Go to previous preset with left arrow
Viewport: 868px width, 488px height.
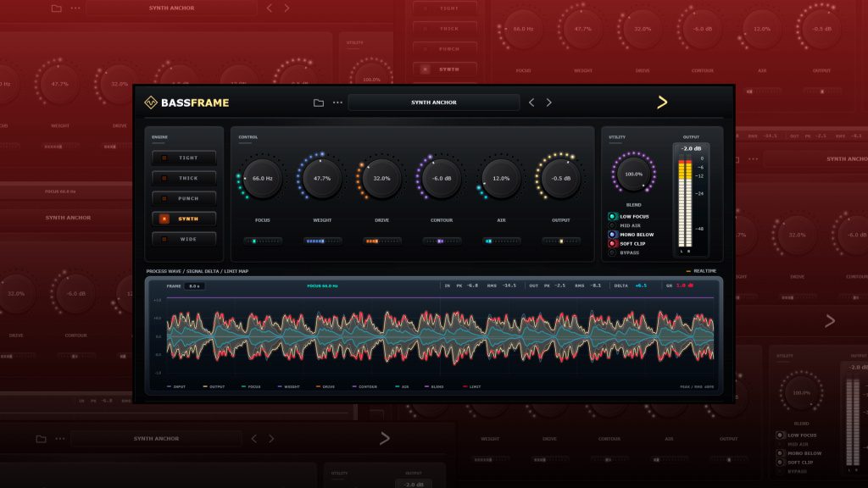pos(531,103)
